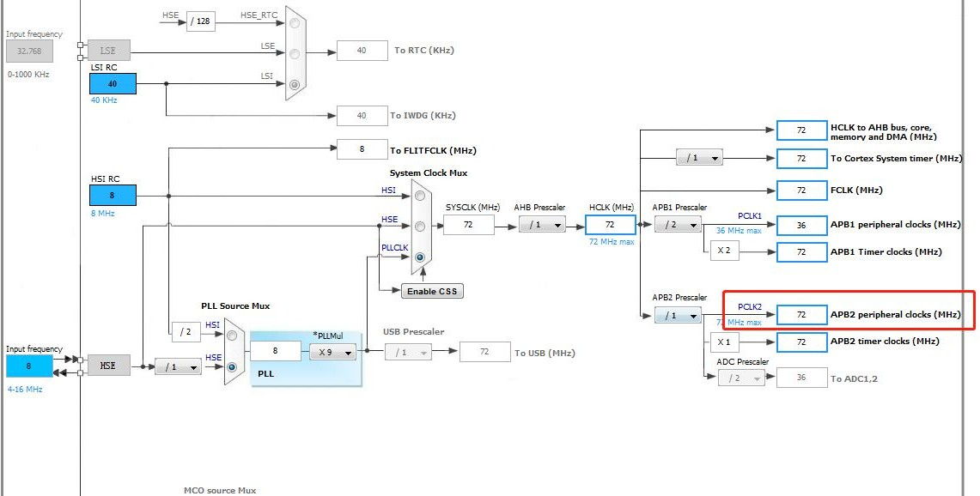980x496 pixels.
Task: Select HSI radio in PLL Source Mux
Action: point(232,336)
